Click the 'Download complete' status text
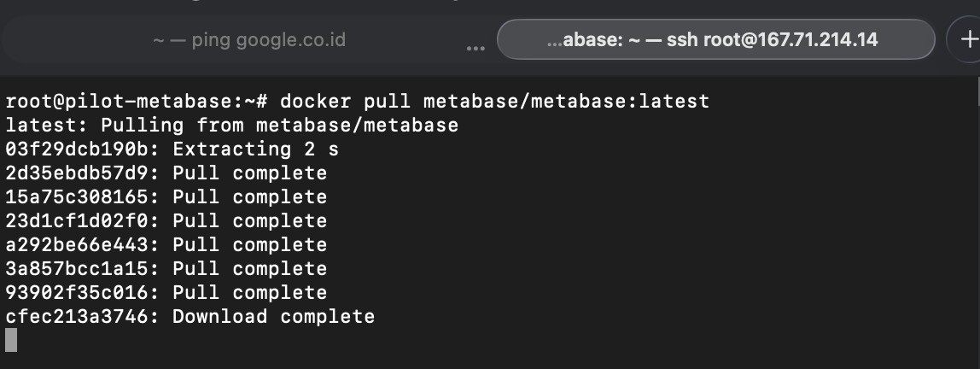 (x=273, y=317)
